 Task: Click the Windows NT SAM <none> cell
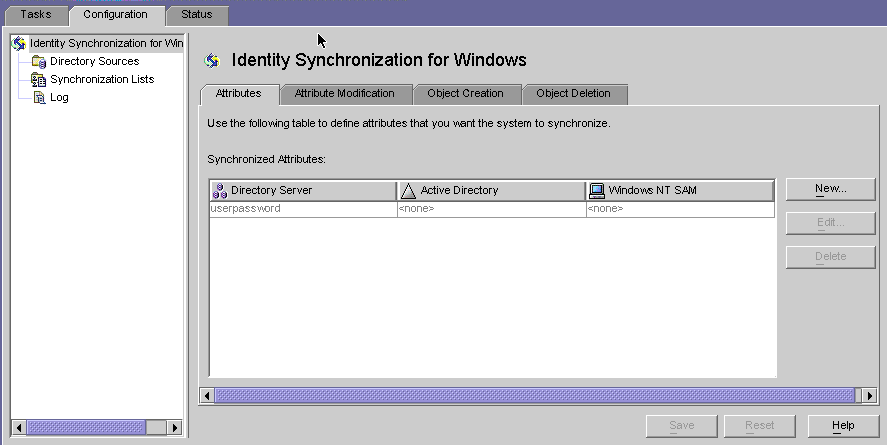(x=680, y=209)
